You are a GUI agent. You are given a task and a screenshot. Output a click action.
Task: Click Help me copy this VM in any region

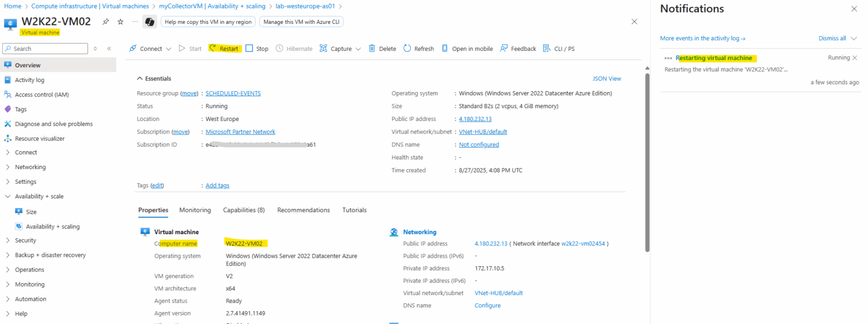coord(208,21)
